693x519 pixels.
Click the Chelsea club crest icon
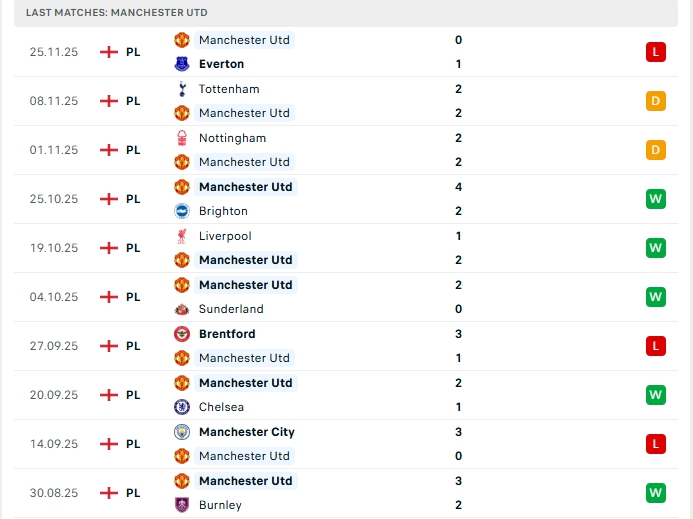pos(182,407)
